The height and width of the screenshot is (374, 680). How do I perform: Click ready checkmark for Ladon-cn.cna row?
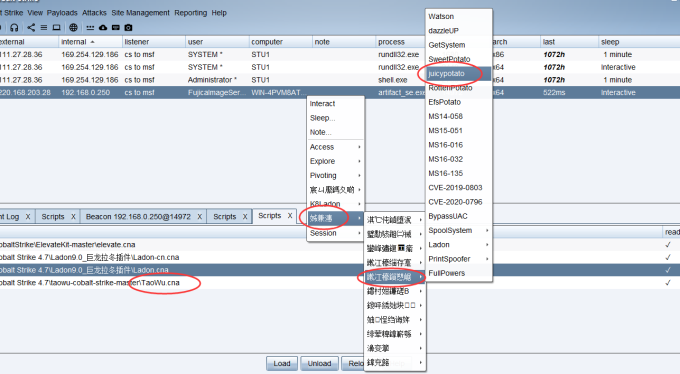click(668, 257)
